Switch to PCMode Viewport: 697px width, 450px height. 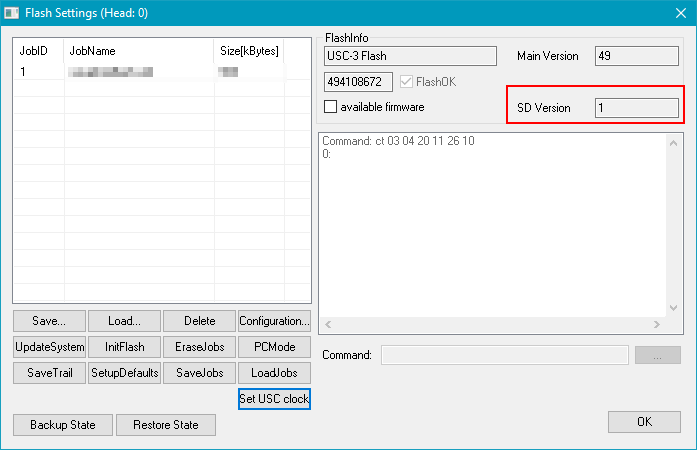(274, 347)
